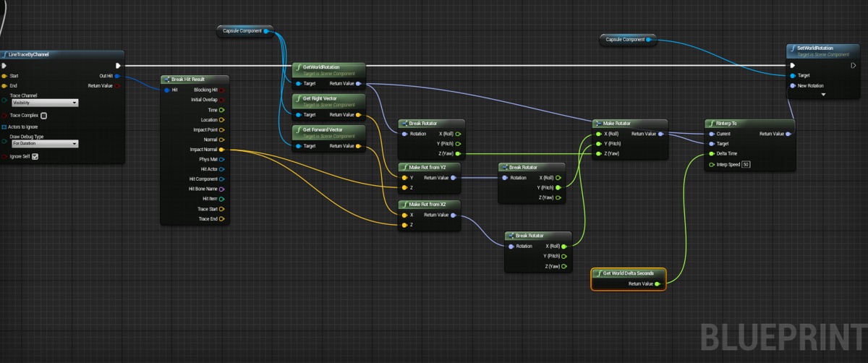Viewport: 868px width, 363px height.
Task: Click the Blocking Hit output pin
Action: (x=221, y=90)
